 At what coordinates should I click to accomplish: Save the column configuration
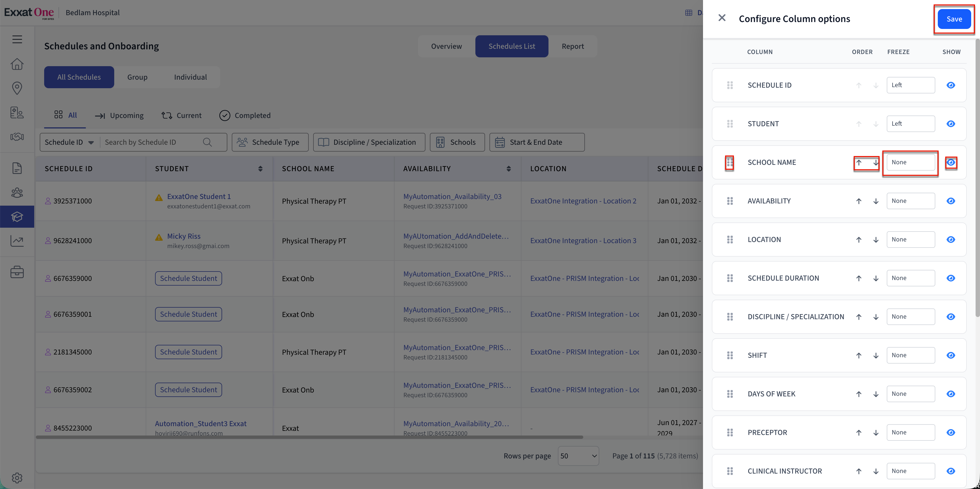(954, 19)
